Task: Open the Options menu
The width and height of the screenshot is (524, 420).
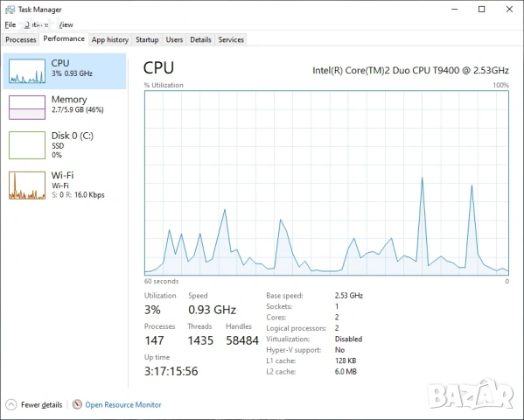Action: pos(37,24)
